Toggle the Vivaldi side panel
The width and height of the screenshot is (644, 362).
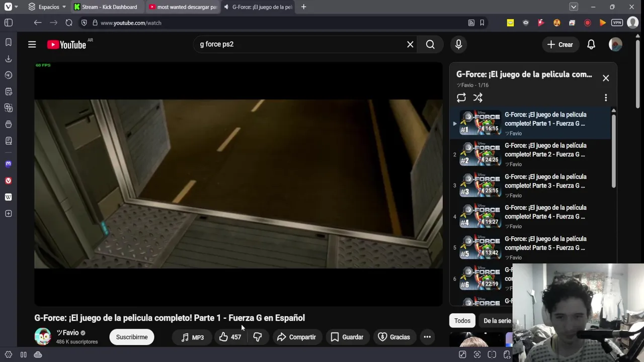tap(9, 23)
